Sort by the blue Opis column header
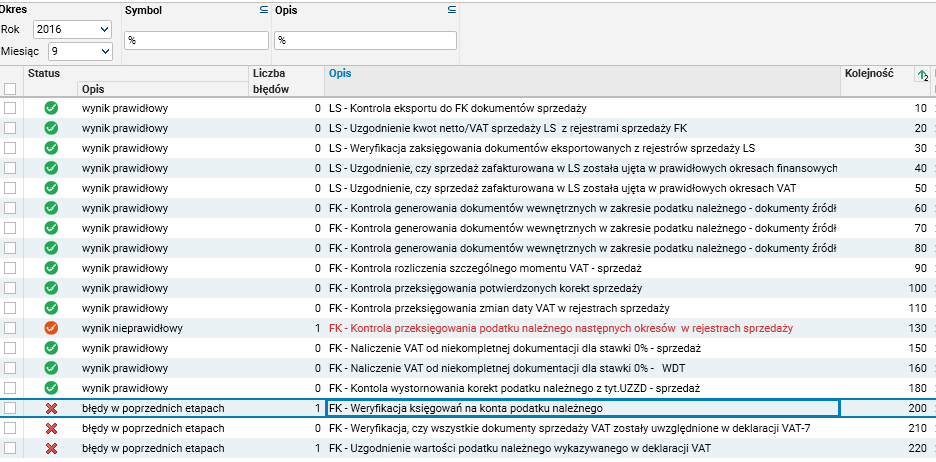936x462 pixels. pos(340,73)
